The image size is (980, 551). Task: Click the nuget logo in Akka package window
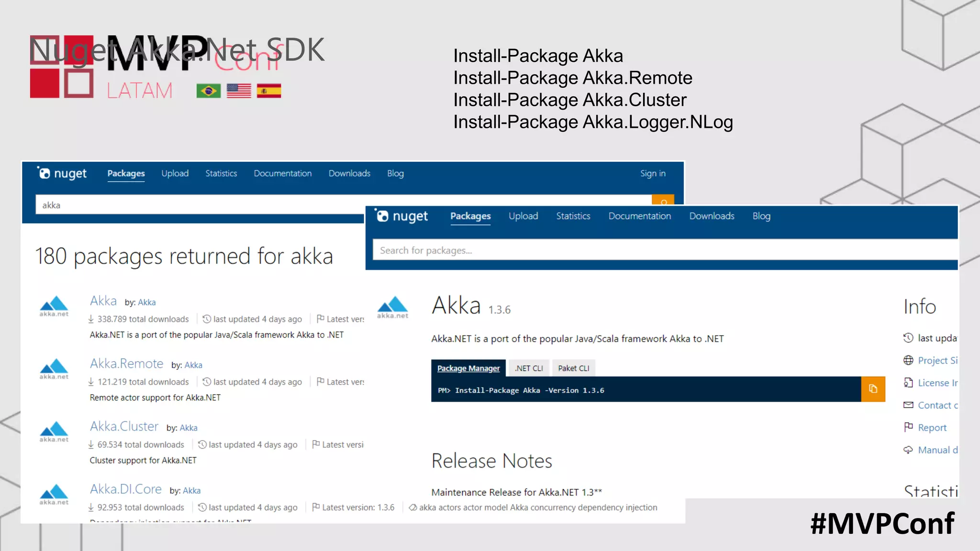(401, 216)
